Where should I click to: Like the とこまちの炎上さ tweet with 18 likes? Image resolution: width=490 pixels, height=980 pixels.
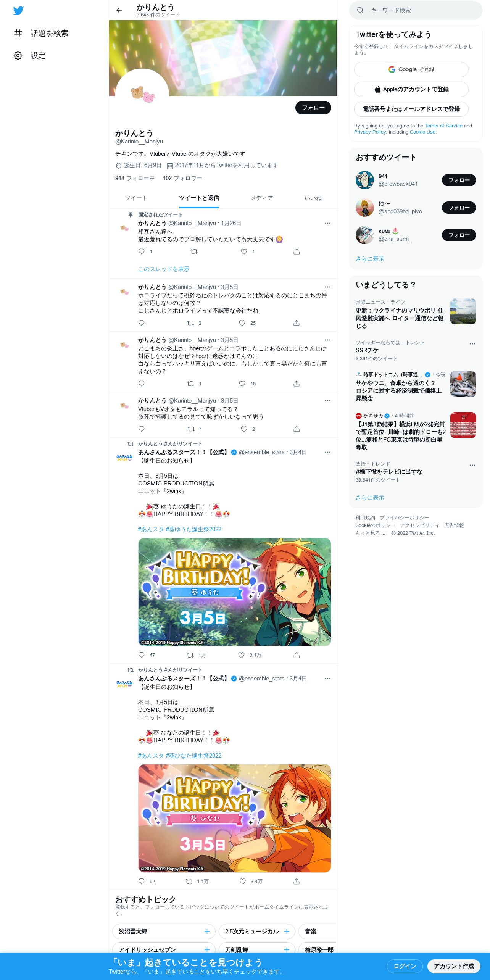(242, 384)
